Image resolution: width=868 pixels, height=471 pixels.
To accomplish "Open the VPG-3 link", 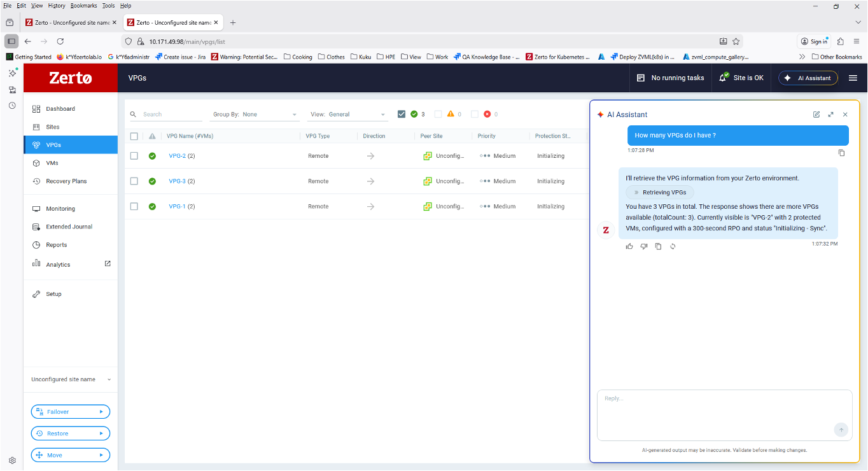I will pyautogui.click(x=177, y=181).
